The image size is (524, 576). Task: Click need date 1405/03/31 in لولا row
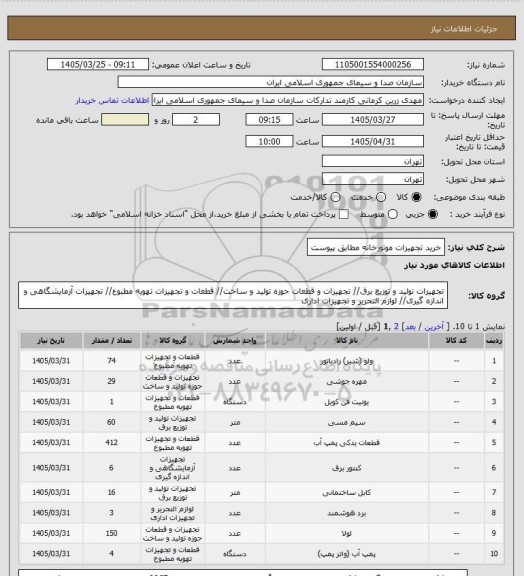(51, 533)
